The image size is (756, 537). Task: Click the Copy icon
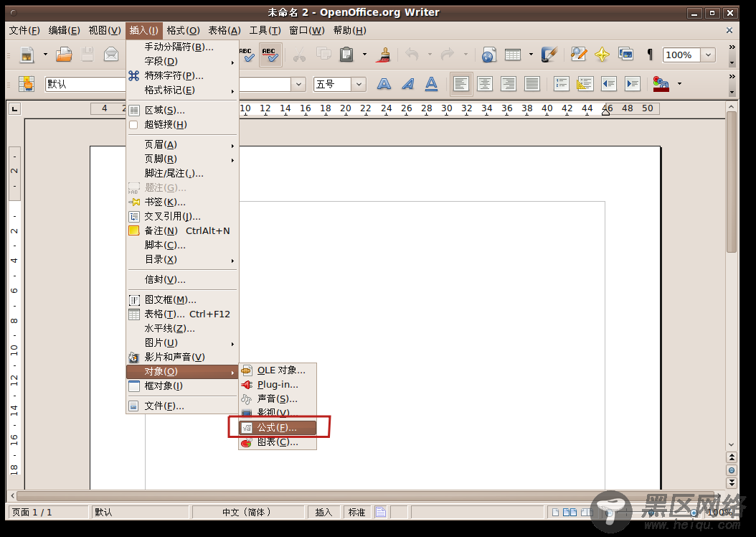(x=323, y=55)
